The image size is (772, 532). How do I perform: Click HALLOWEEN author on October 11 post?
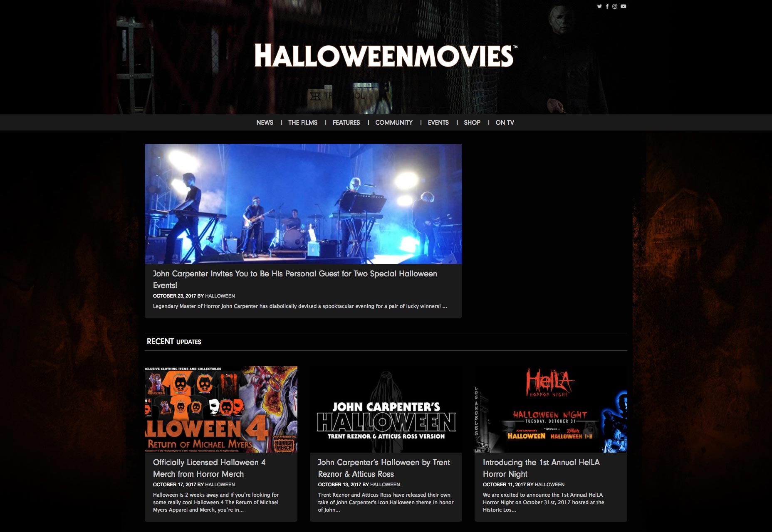(x=549, y=485)
